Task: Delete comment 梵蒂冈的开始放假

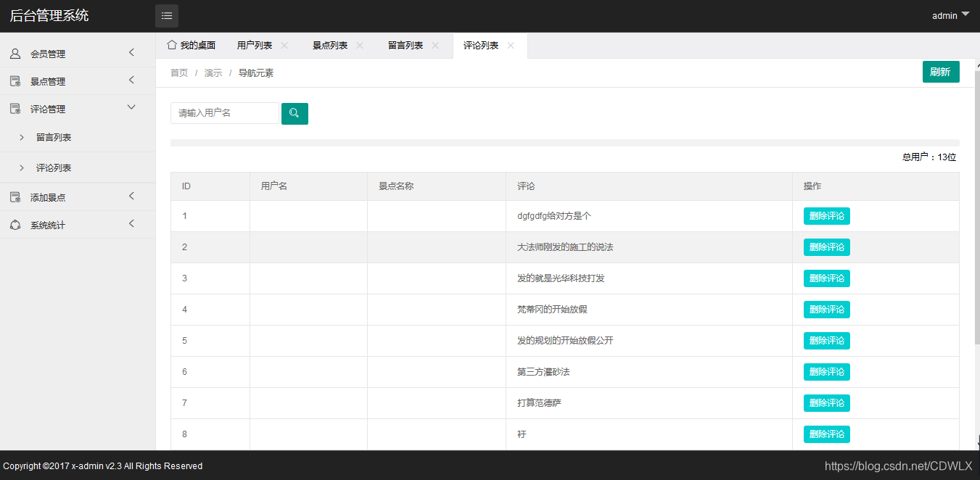Action: pos(827,310)
